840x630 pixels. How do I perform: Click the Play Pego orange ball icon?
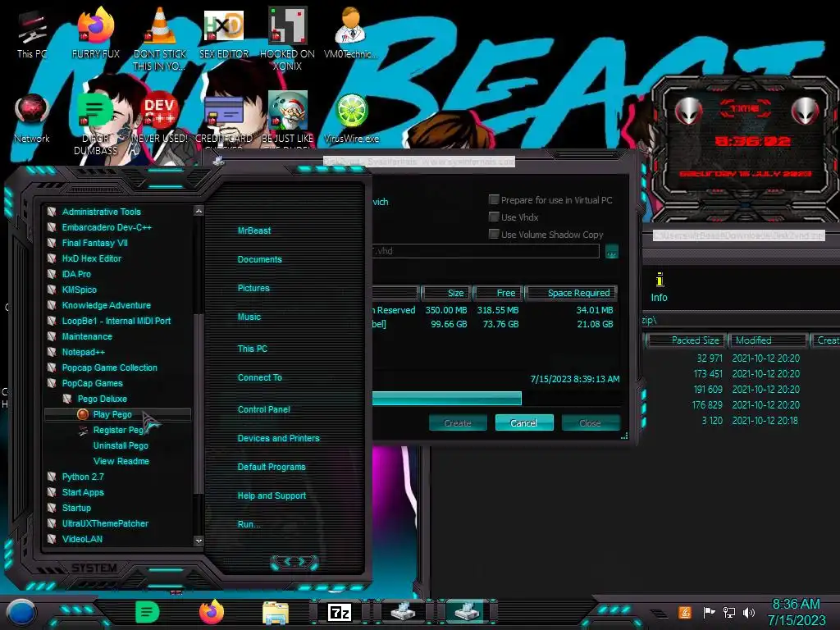click(83, 414)
